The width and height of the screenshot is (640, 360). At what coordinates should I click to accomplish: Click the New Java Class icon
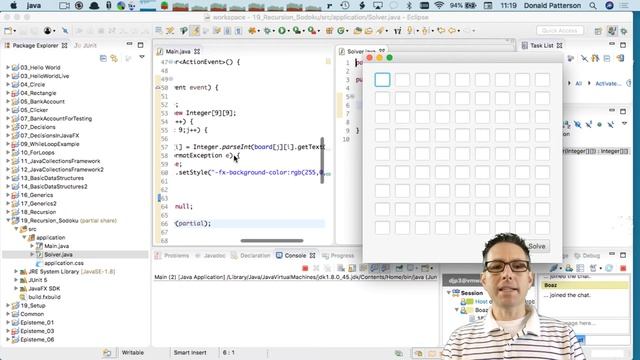point(340,31)
